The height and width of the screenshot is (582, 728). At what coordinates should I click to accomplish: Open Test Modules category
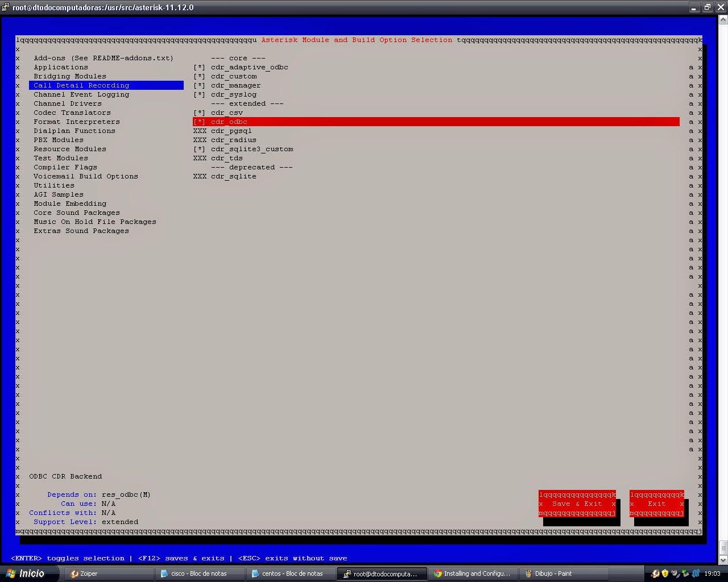pos(61,158)
